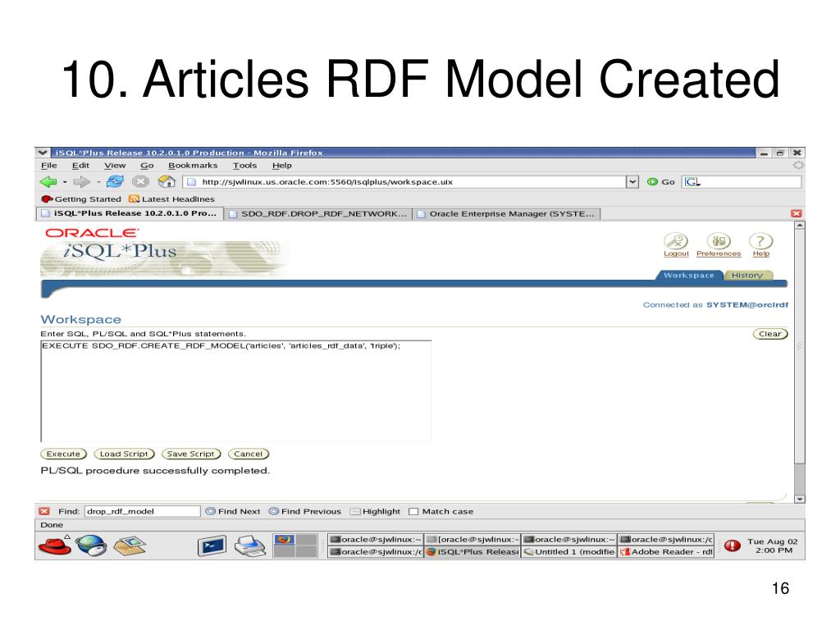Click the Logout link text

click(x=676, y=253)
